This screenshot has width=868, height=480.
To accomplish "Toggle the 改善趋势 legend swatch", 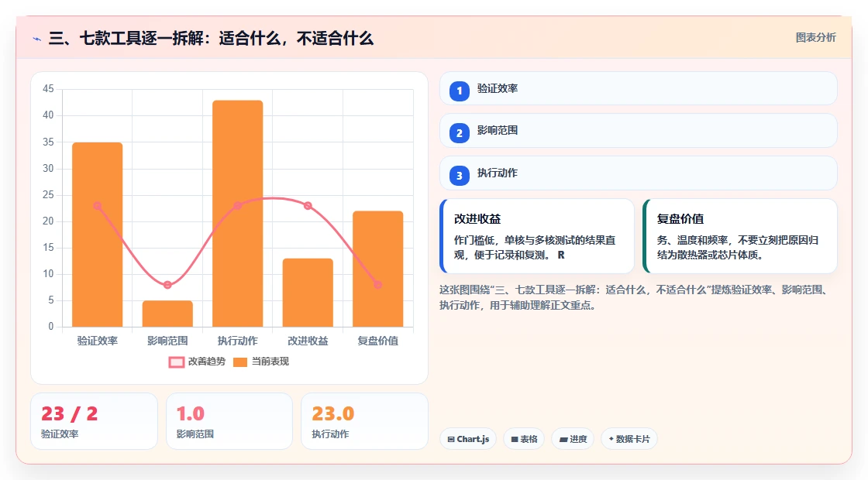I will click(x=177, y=362).
